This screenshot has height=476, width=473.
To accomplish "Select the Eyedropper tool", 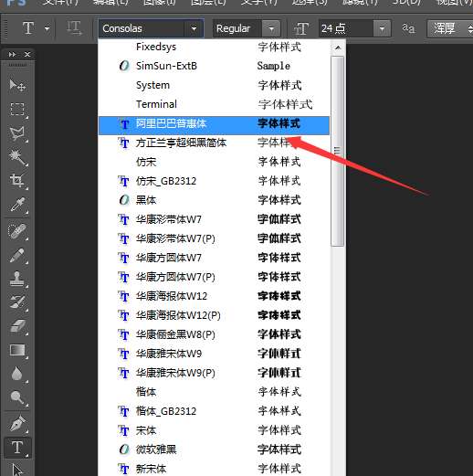I will click(17, 204).
